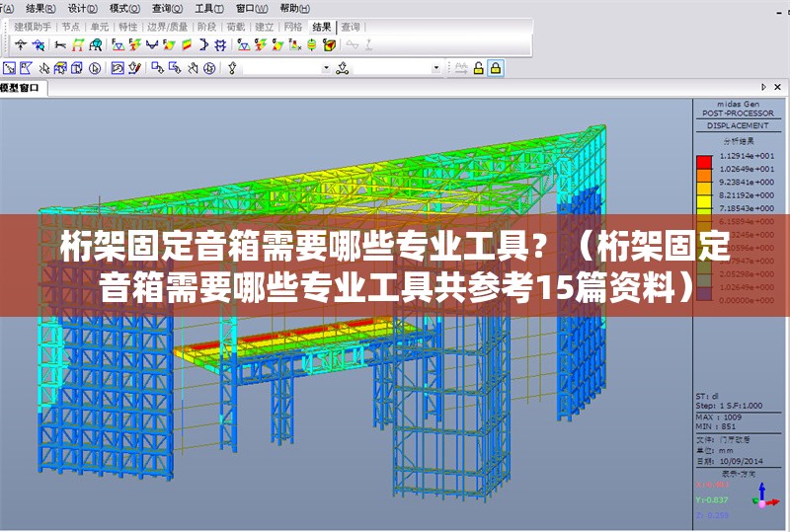Click the red legend swatch 1.12914e+001
This screenshot has height=532, width=790.
[x=704, y=162]
